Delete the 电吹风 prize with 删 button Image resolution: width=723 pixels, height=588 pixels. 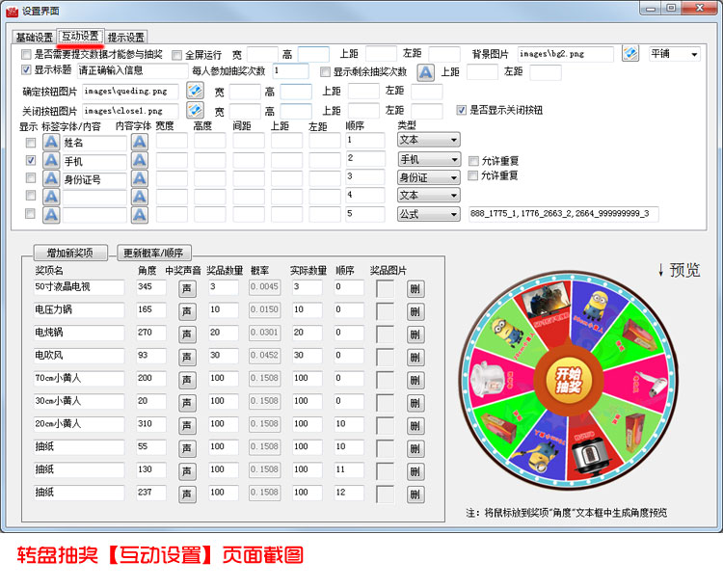pyautogui.click(x=415, y=357)
